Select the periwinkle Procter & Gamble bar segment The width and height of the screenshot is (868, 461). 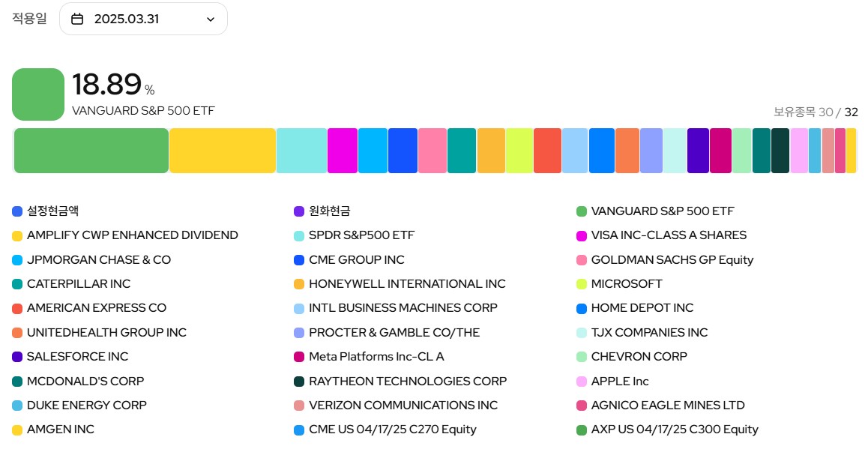point(651,151)
